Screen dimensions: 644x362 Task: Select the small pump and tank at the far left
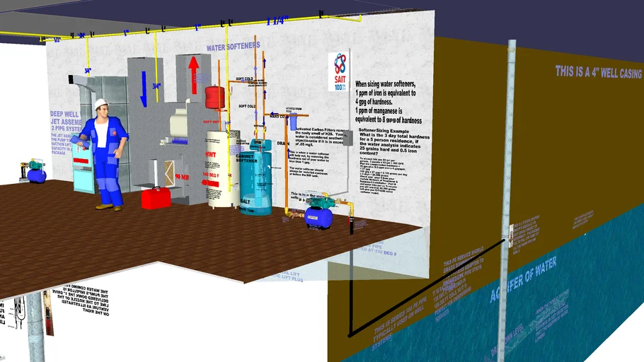[35, 170]
